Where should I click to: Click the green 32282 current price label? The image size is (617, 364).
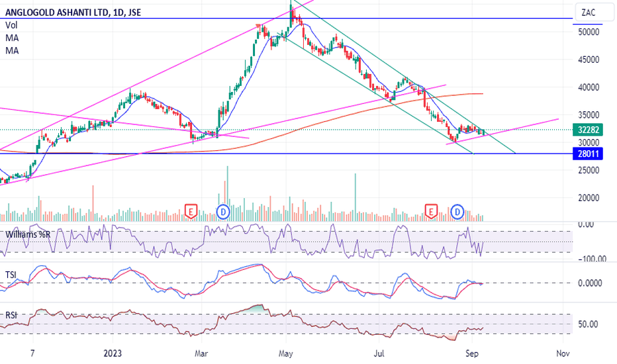pyautogui.click(x=588, y=130)
